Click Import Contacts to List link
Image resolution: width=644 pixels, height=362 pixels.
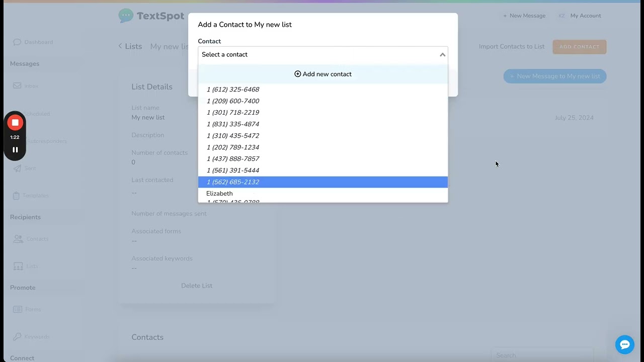coord(512,47)
